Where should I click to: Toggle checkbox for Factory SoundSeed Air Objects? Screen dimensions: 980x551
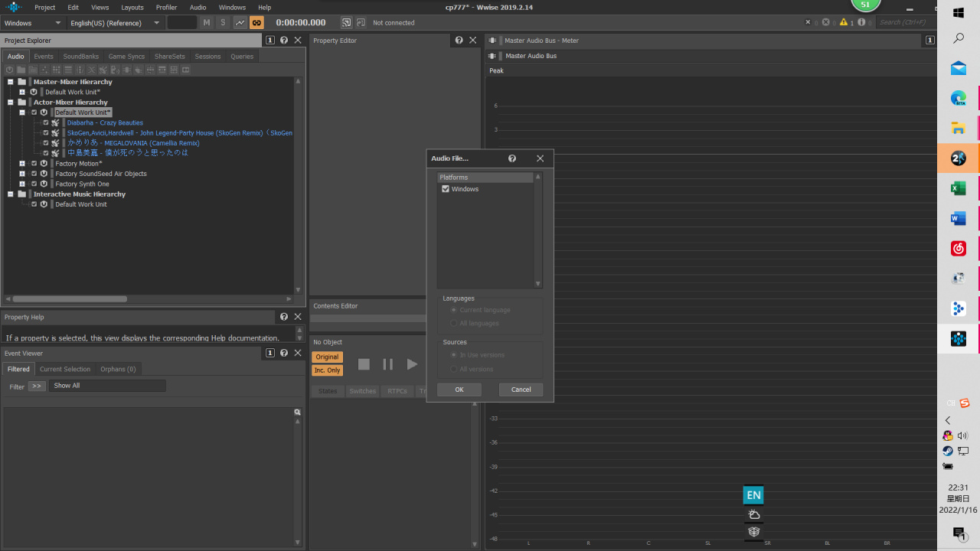pyautogui.click(x=34, y=174)
